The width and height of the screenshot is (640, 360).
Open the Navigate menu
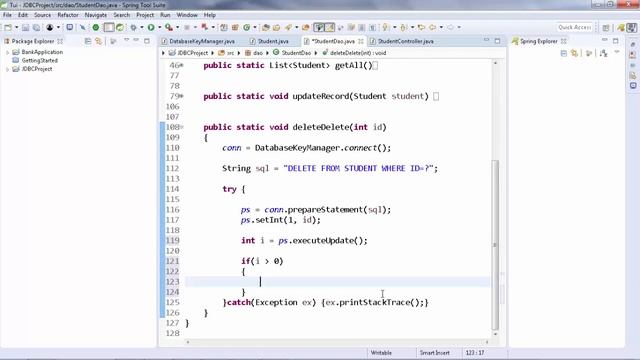tap(96, 15)
